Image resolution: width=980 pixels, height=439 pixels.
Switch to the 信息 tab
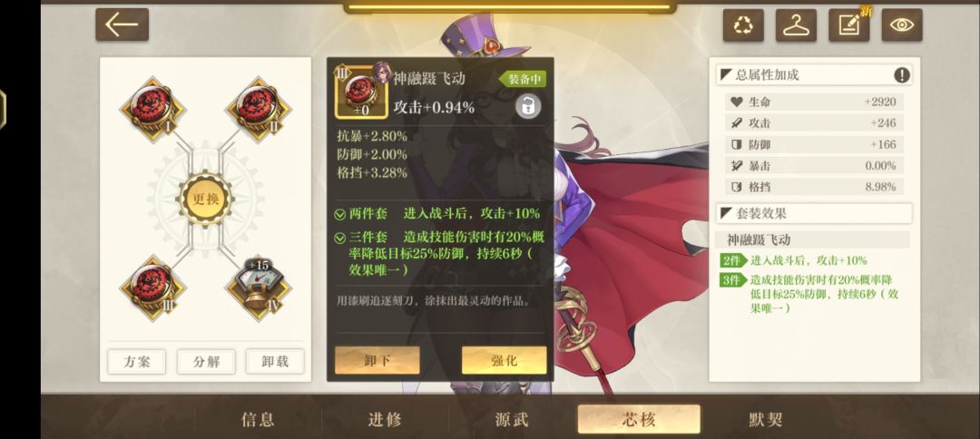[x=258, y=420]
